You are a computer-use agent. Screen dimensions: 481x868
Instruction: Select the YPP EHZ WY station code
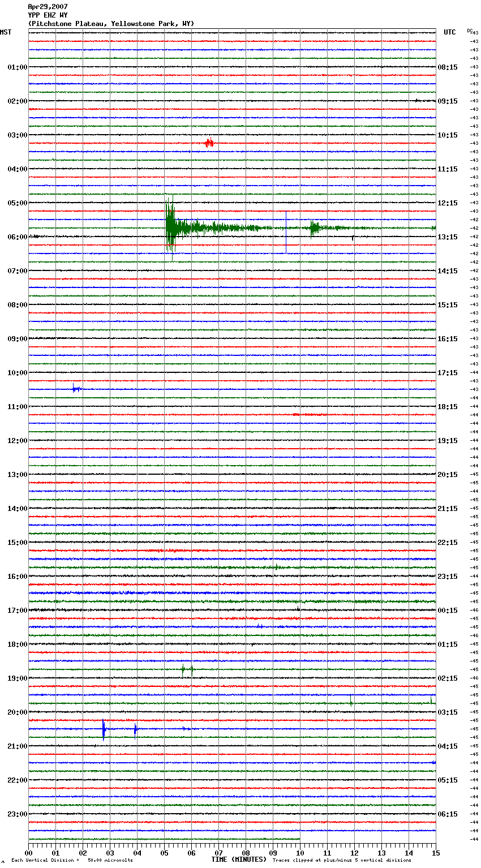click(48, 15)
